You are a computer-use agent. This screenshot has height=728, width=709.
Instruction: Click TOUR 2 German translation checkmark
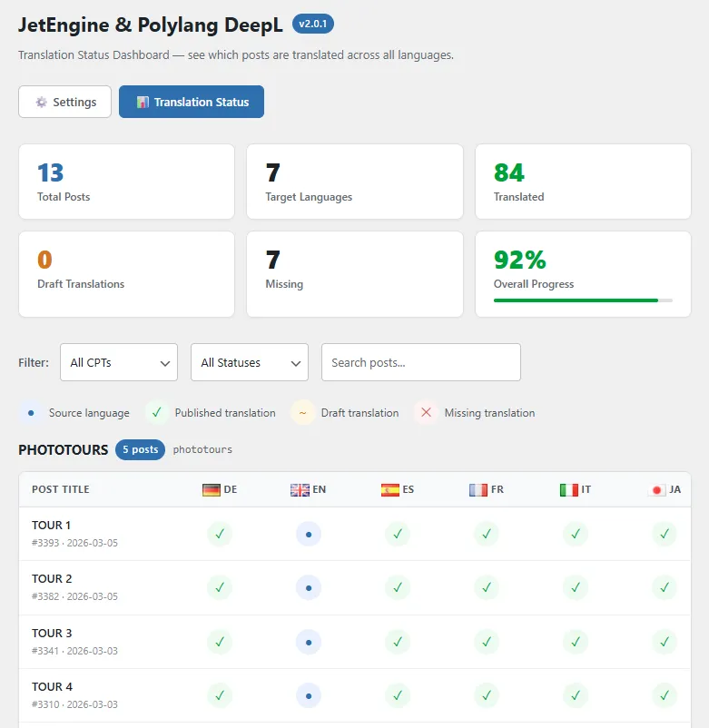[x=220, y=587]
